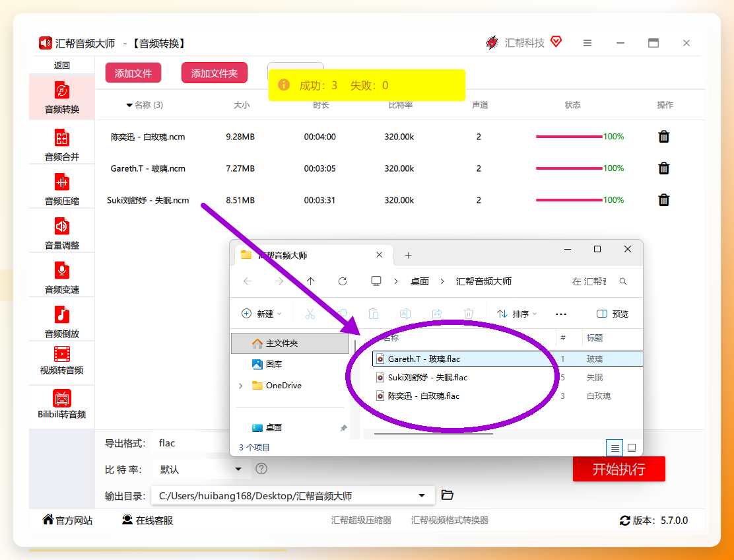Add a new Explorer tab

(x=408, y=255)
